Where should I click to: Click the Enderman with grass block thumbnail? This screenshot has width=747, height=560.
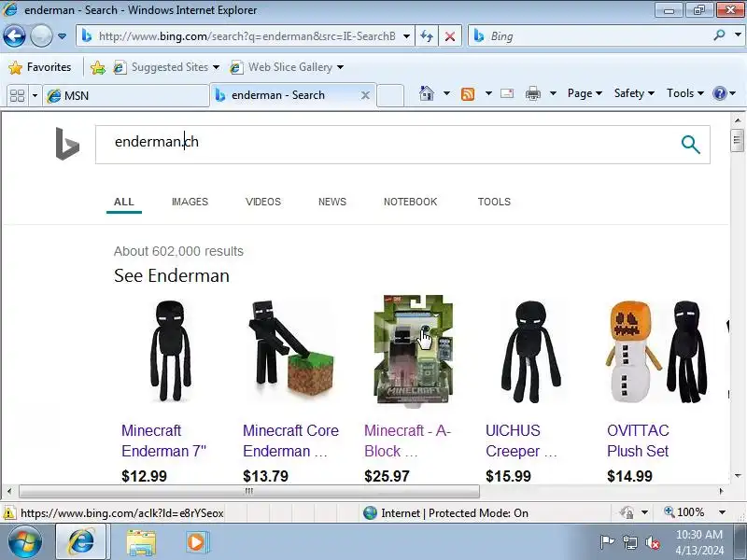tap(291, 348)
